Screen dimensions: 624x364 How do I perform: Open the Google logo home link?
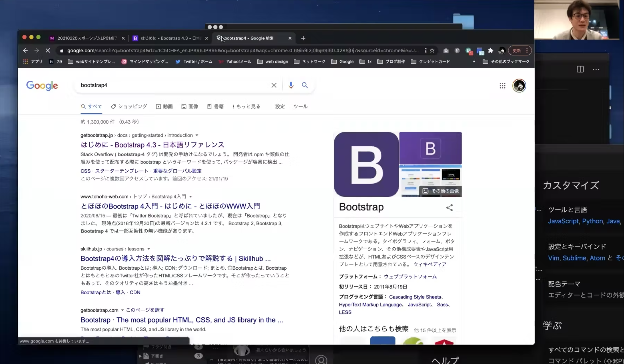42,86
